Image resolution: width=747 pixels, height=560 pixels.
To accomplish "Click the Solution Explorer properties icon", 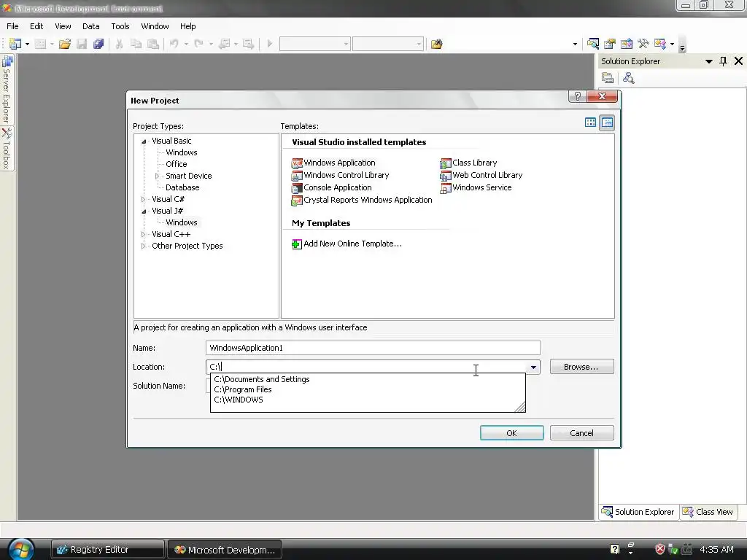I will 608,77.
